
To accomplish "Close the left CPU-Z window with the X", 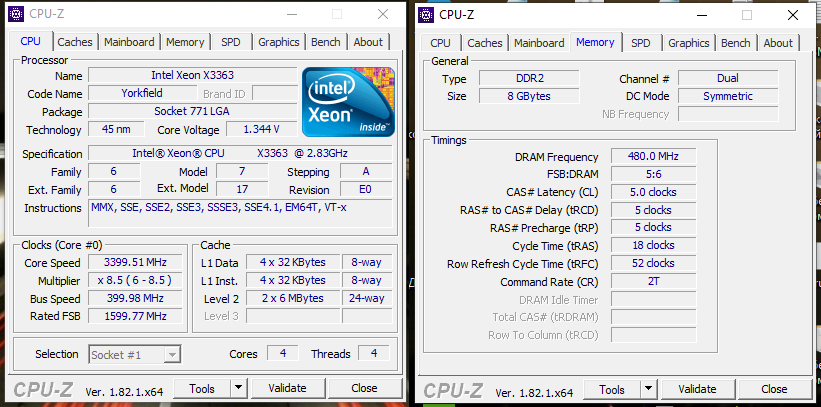I will (x=383, y=14).
